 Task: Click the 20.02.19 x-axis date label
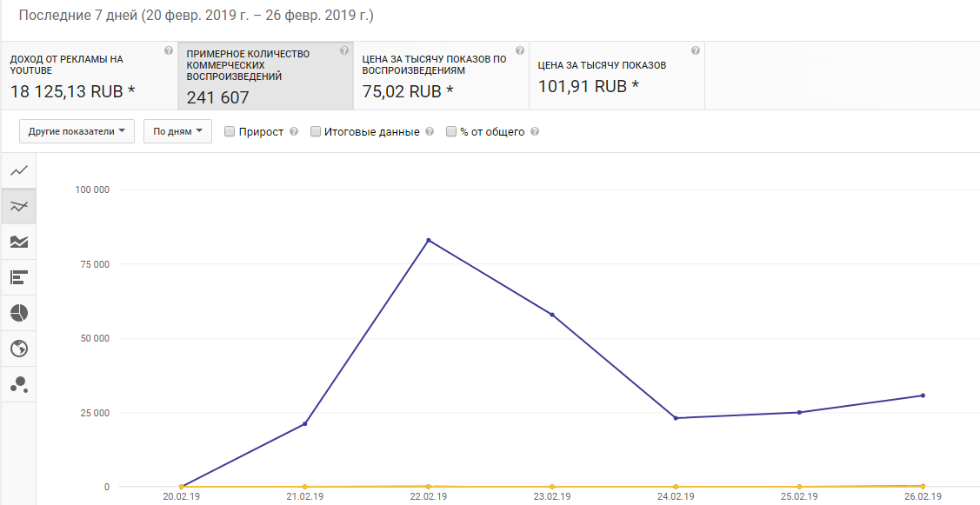click(181, 497)
